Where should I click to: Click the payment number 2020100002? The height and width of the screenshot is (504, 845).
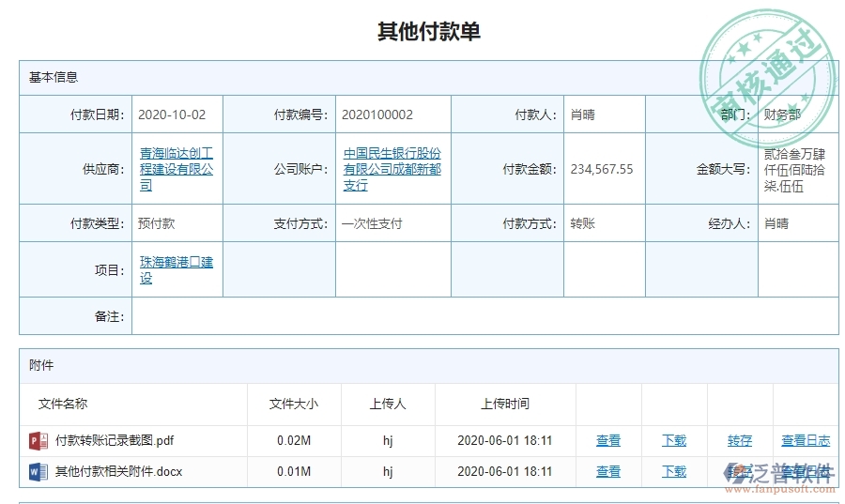pos(377,115)
